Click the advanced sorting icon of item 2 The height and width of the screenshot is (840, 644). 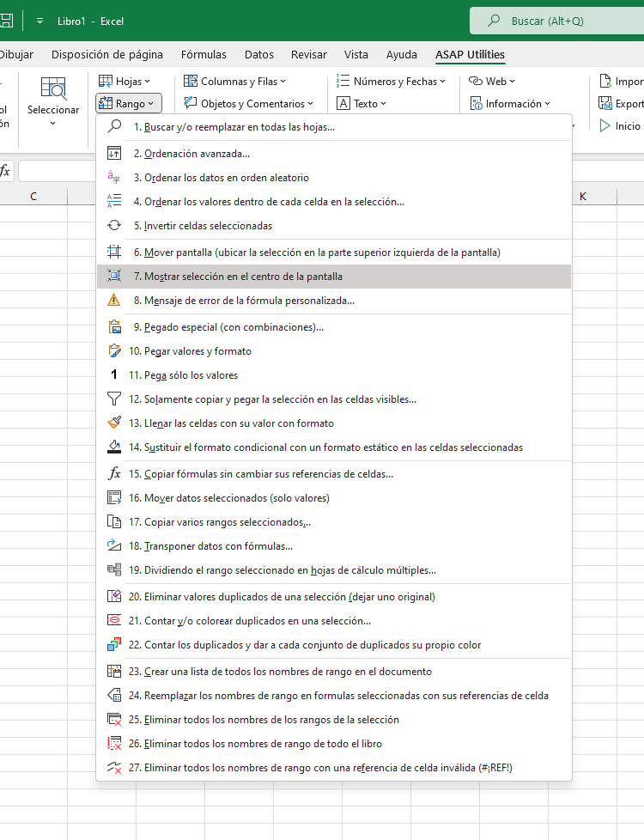[114, 153]
